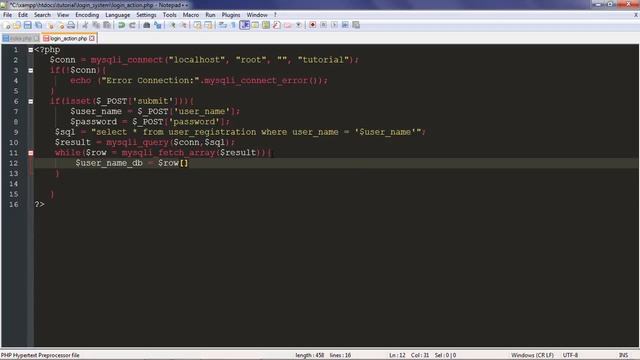
Task: Click Run Macro Multiple Times icon
Action: pos(345,25)
